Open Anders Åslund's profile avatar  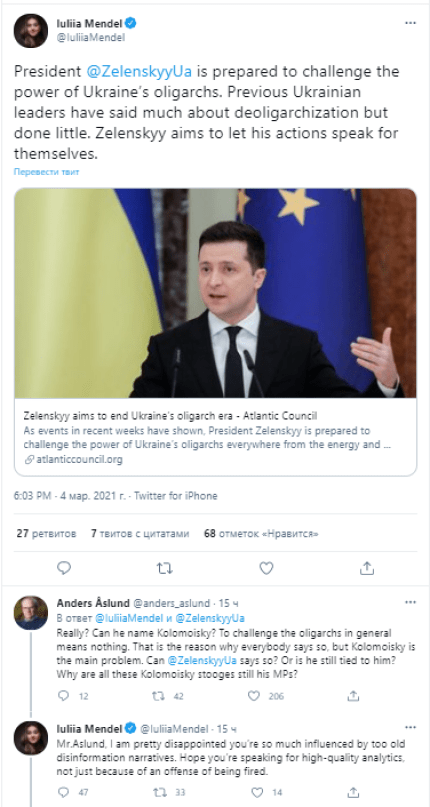31,613
